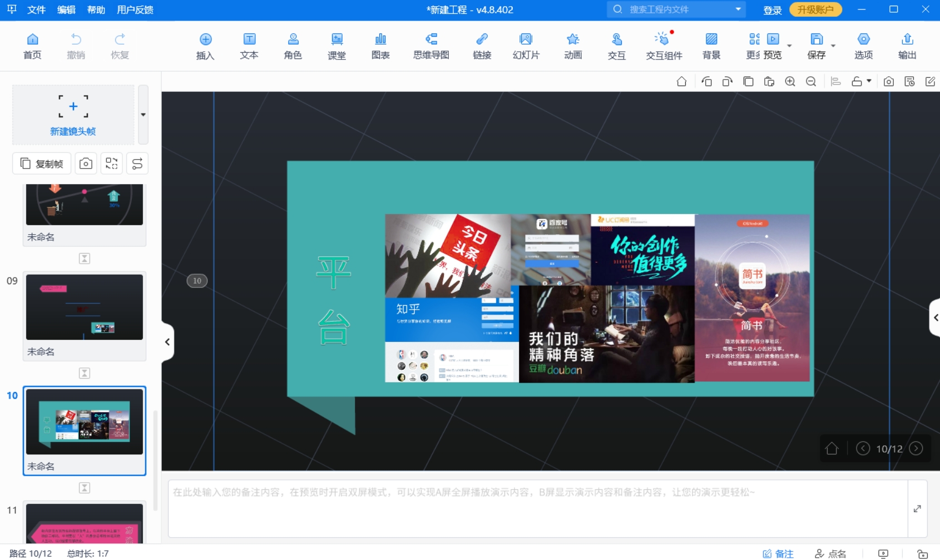The width and height of the screenshot is (940, 560).
Task: Rotate canvas clockwise icon
Action: (727, 82)
